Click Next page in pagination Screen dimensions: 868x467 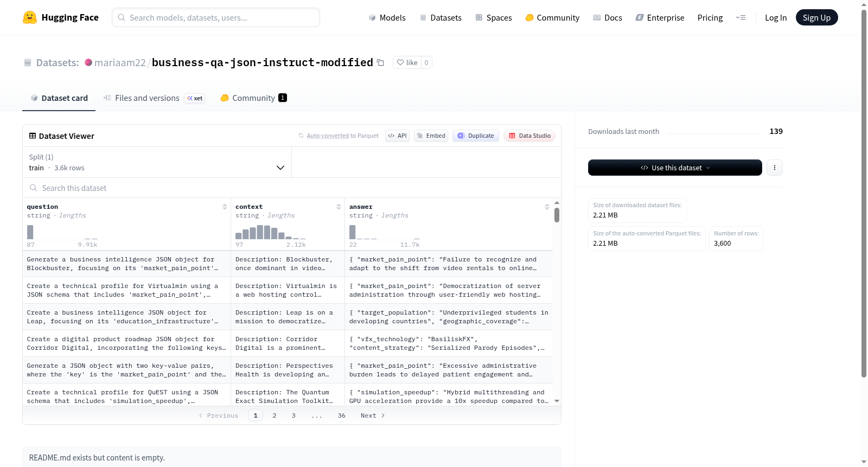[x=373, y=415]
